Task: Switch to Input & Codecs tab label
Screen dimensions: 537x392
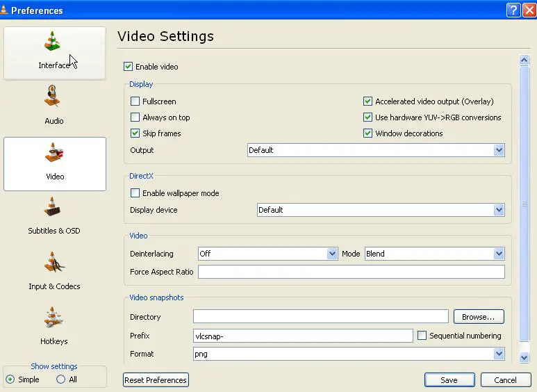Action: click(54, 286)
